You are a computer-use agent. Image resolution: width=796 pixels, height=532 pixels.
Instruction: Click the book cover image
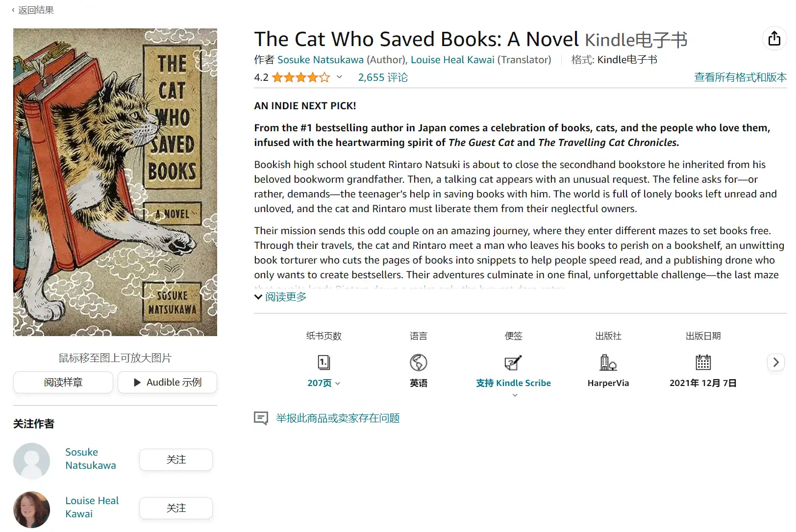[115, 182]
